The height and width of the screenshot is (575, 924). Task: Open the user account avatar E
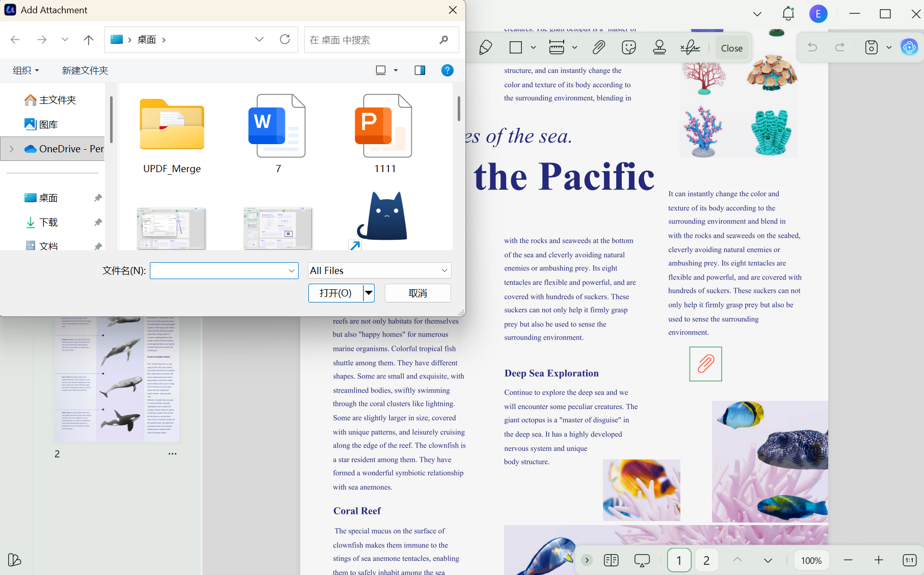pos(819,14)
